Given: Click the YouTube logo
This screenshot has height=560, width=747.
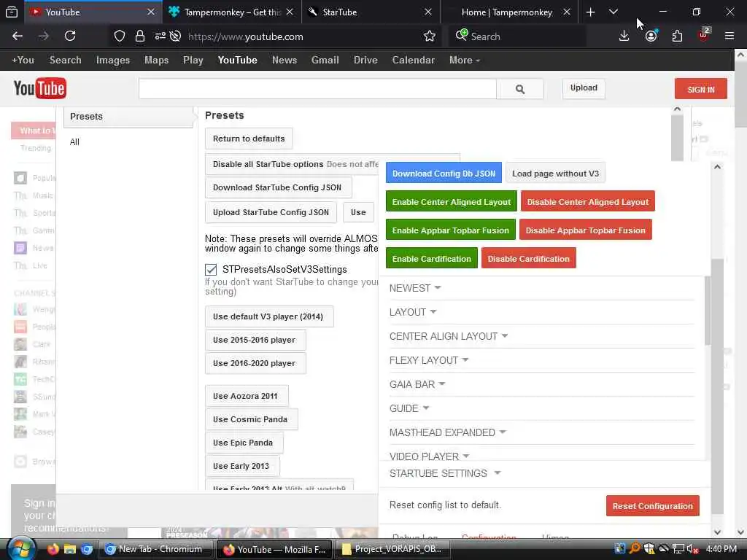Looking at the screenshot, I should pos(40,88).
